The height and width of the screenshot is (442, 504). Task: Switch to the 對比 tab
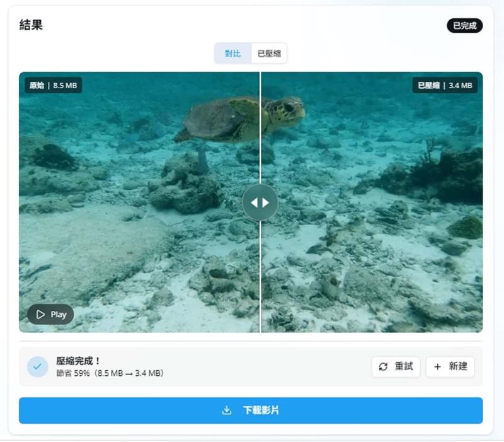tap(232, 54)
